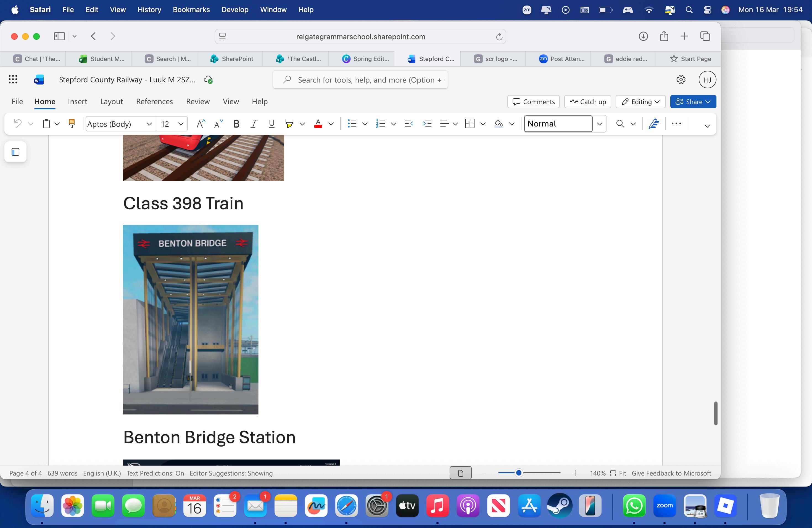
Task: Click the Comments button
Action: (x=533, y=102)
